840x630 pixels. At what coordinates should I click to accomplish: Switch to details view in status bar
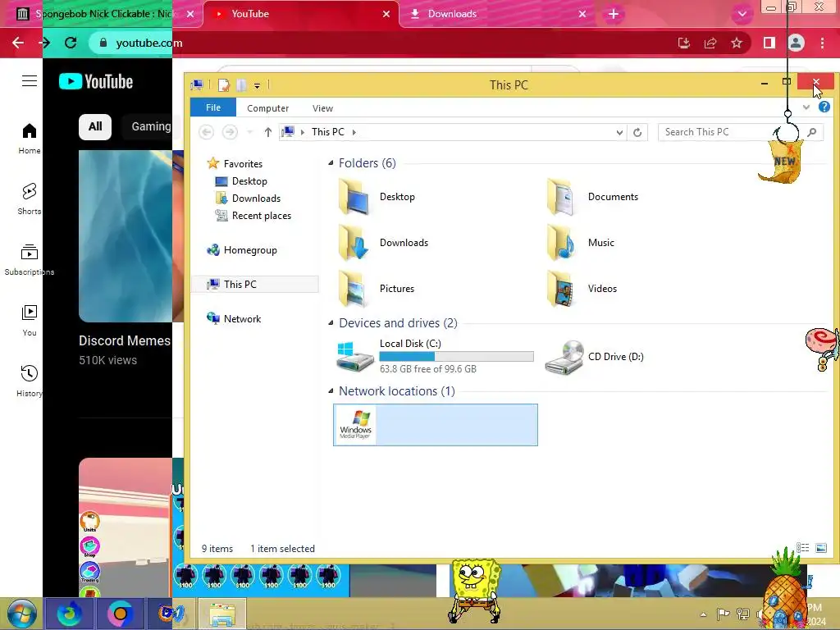[x=802, y=547]
